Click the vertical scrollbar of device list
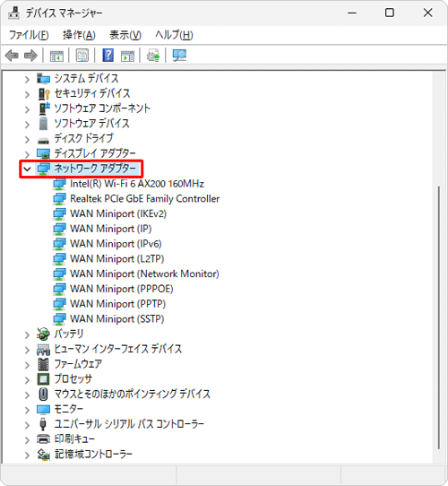448x486 pixels. [439, 317]
